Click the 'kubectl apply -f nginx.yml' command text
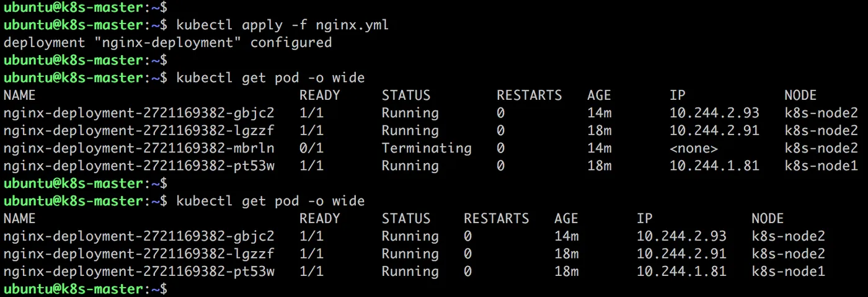Screen dimensions: 868x297 click(282, 25)
